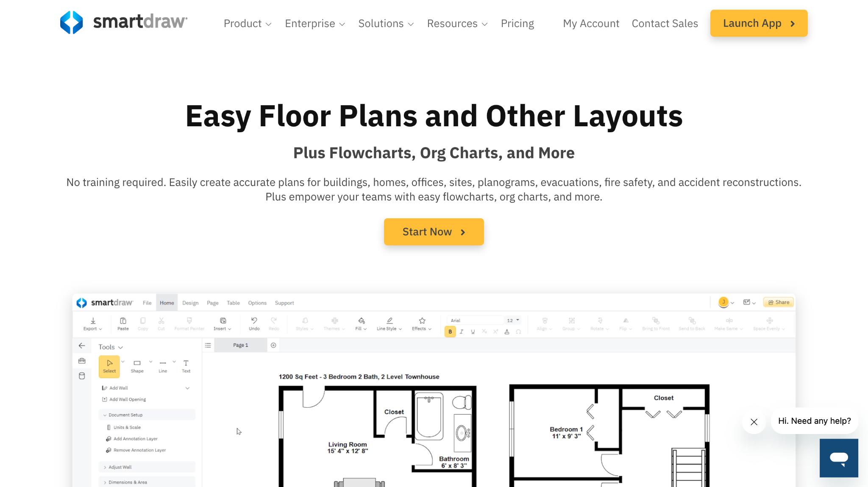This screenshot has height=487, width=868.
Task: Toggle bold text formatting
Action: [x=450, y=332]
